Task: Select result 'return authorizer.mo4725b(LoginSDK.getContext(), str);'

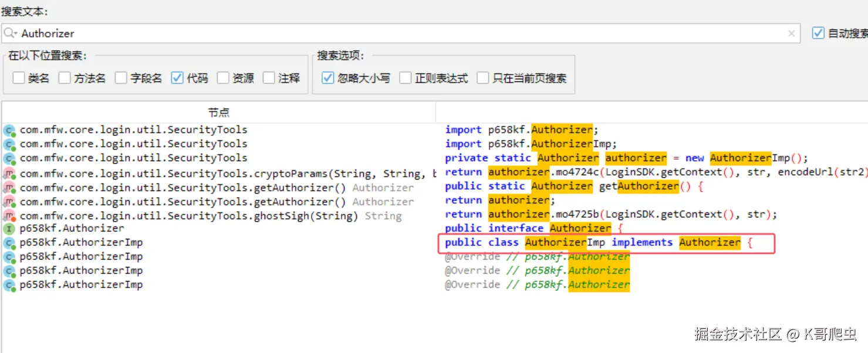Action: click(x=611, y=214)
